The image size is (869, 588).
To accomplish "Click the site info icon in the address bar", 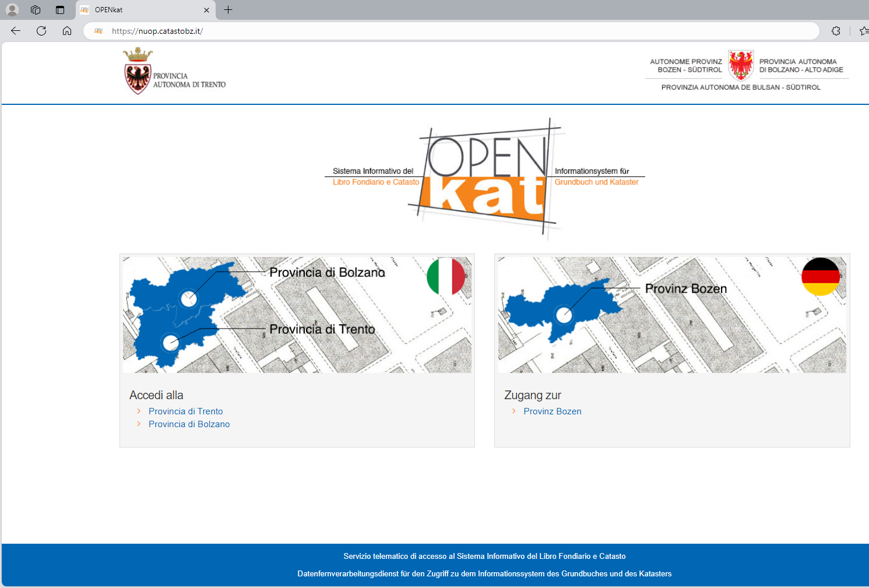I will (x=98, y=31).
